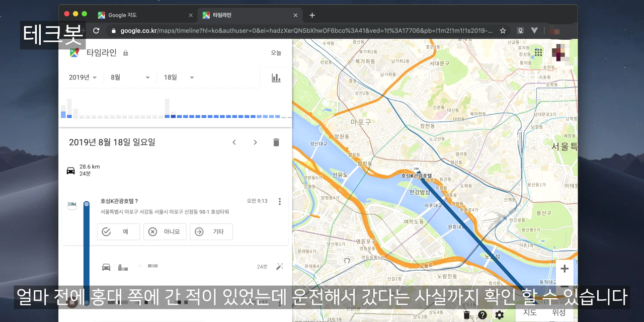Click the 서대문구 label on the map
The image size is (644, 322).
coord(439,64)
